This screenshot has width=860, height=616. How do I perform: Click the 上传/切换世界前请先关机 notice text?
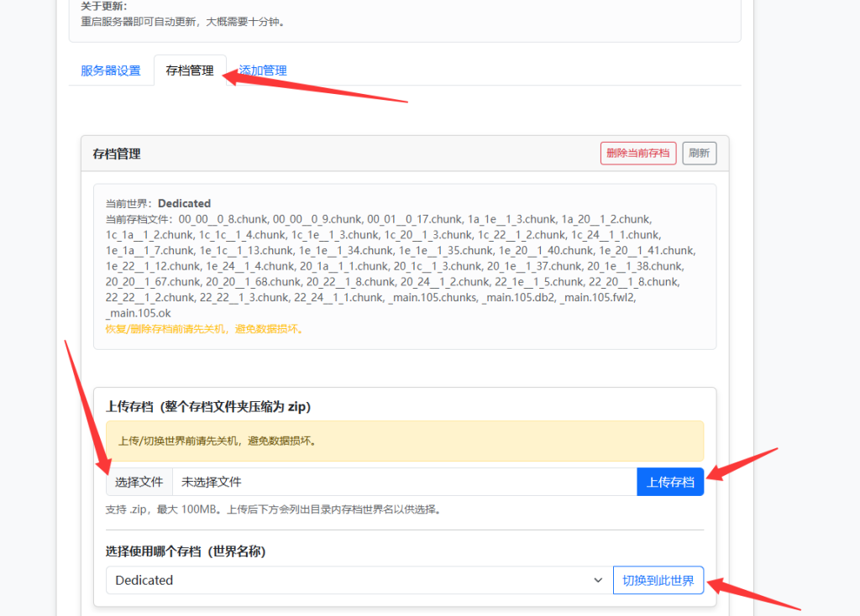point(218,441)
